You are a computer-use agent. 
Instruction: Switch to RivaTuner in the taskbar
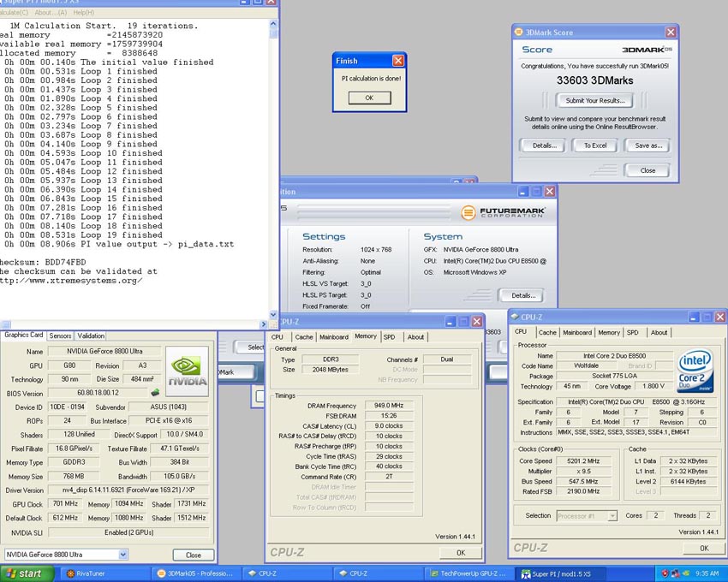104,573
